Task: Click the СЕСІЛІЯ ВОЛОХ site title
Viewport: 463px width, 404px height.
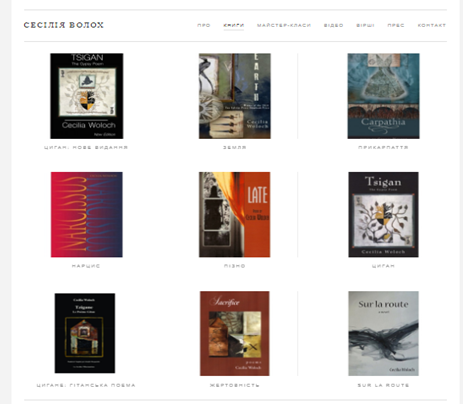Action: point(64,25)
